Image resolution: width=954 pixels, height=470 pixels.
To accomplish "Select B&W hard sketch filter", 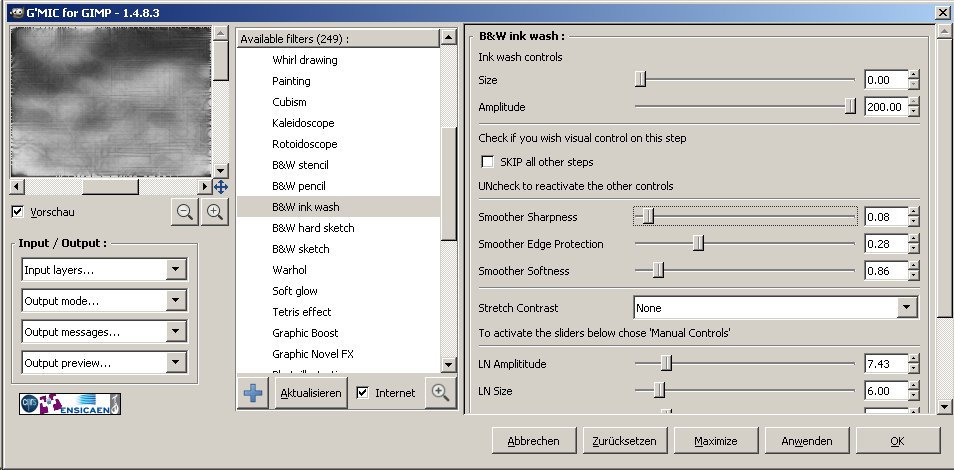I will coord(313,228).
